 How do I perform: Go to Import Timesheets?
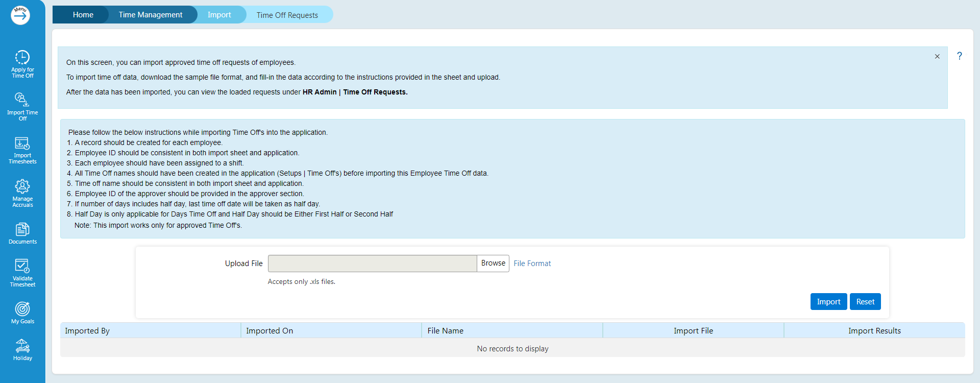(22, 150)
